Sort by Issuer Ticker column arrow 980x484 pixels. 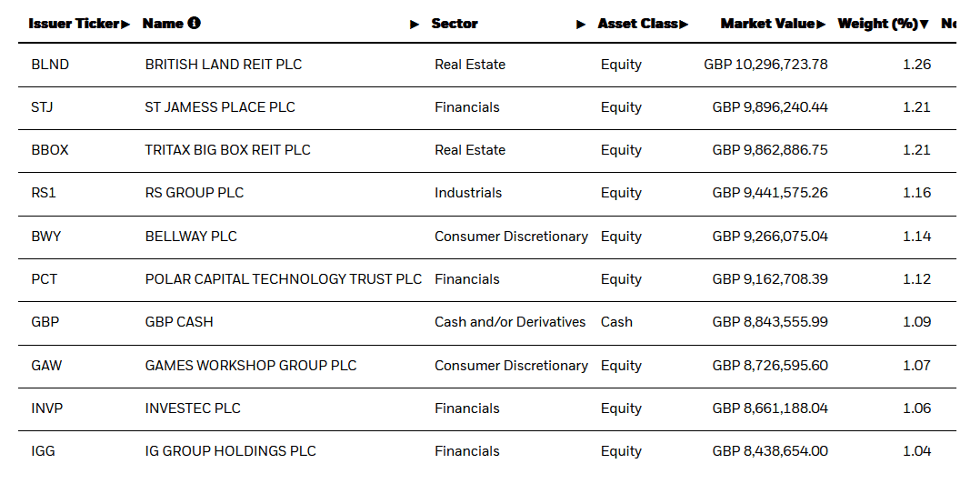coord(125,25)
